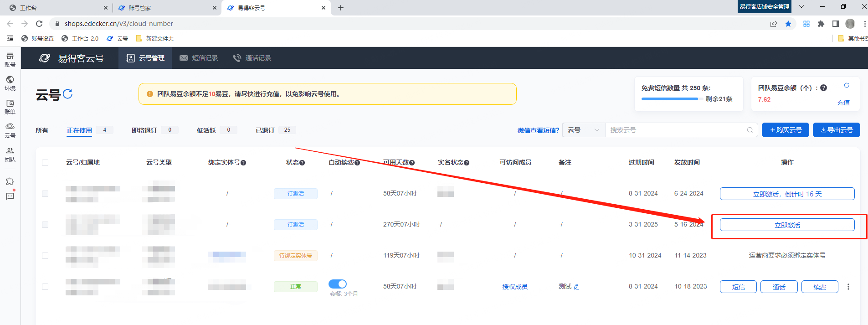Screen dimensions: 868x325
Task: Toggle off auto-renewal switch in last row
Action: [338, 284]
